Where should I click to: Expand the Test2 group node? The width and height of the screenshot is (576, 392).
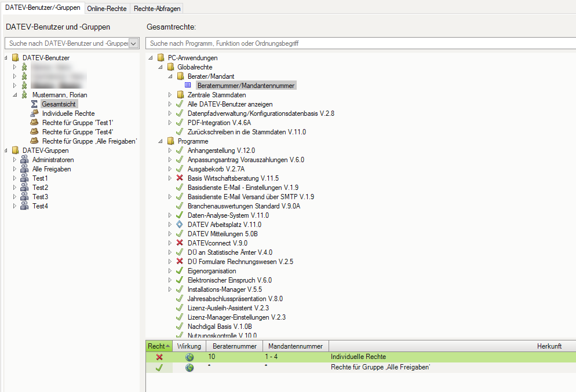click(14, 188)
